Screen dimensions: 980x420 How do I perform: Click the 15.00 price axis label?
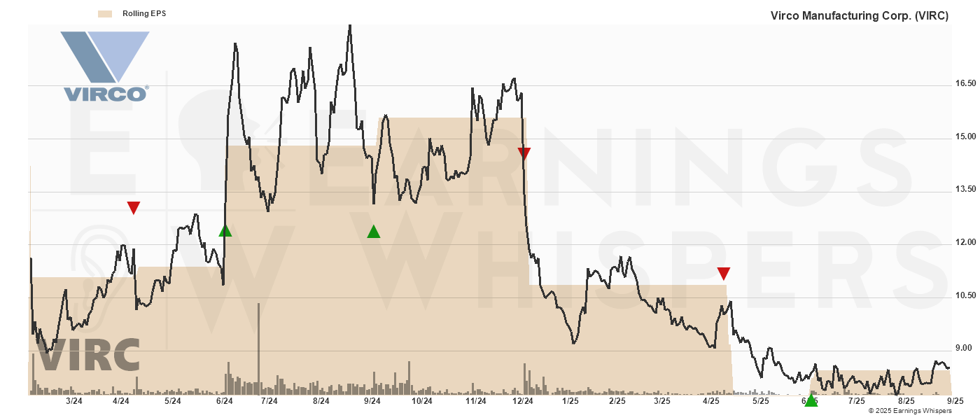tap(966, 136)
